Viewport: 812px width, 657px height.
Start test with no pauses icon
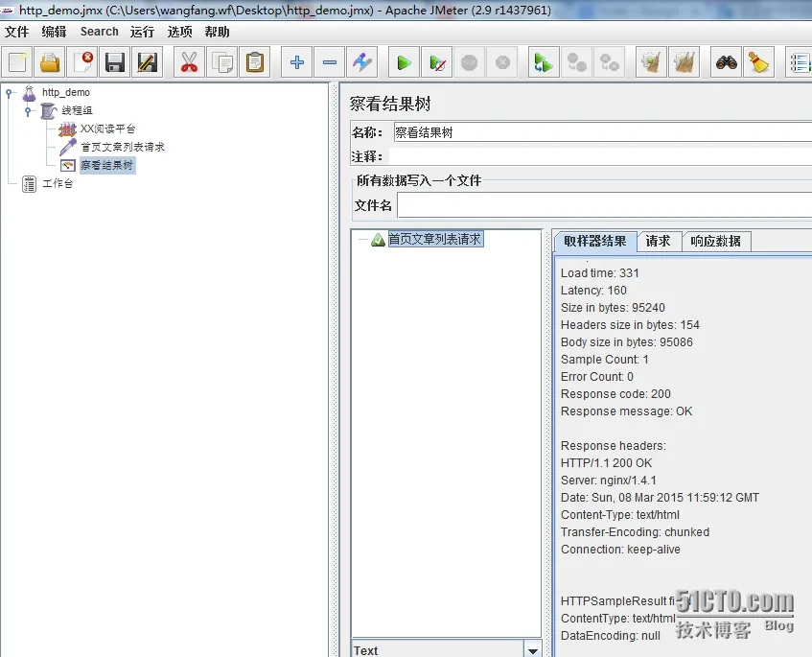437,62
